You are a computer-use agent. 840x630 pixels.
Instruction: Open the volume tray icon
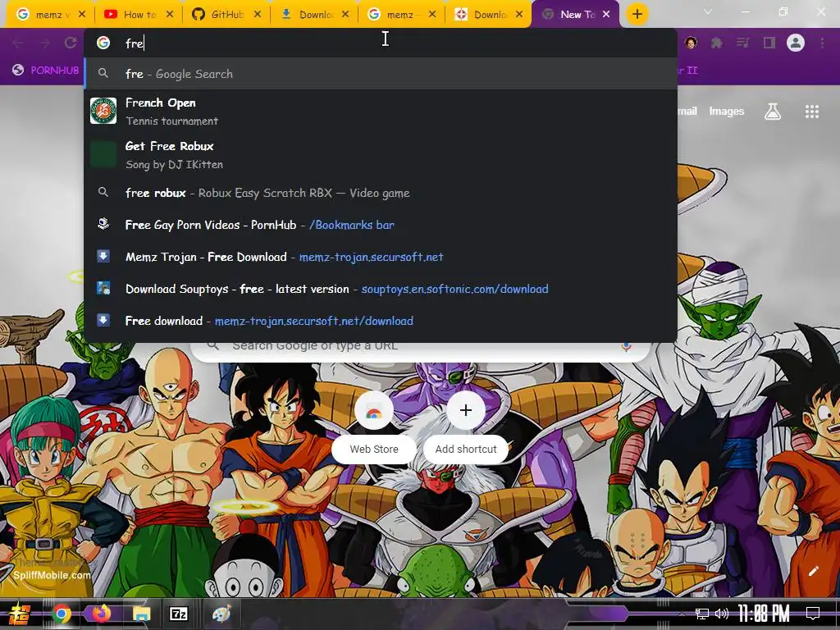(x=722, y=614)
